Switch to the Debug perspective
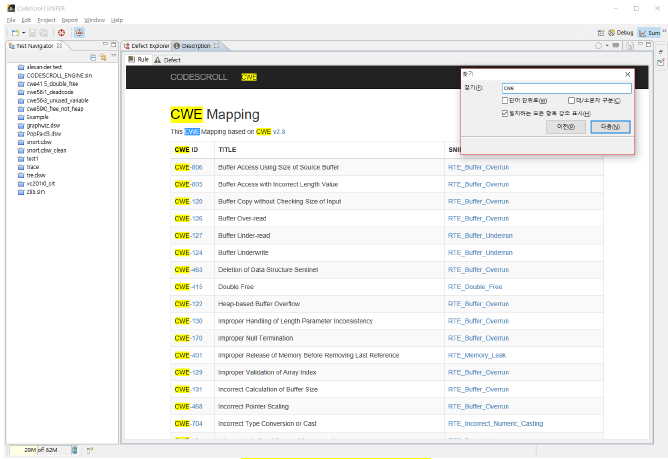 click(x=621, y=33)
